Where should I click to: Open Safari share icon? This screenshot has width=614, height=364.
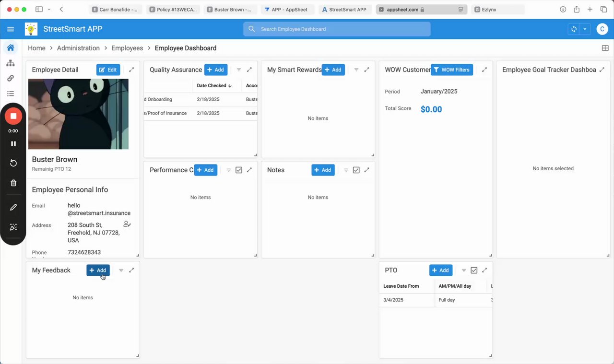tap(577, 10)
